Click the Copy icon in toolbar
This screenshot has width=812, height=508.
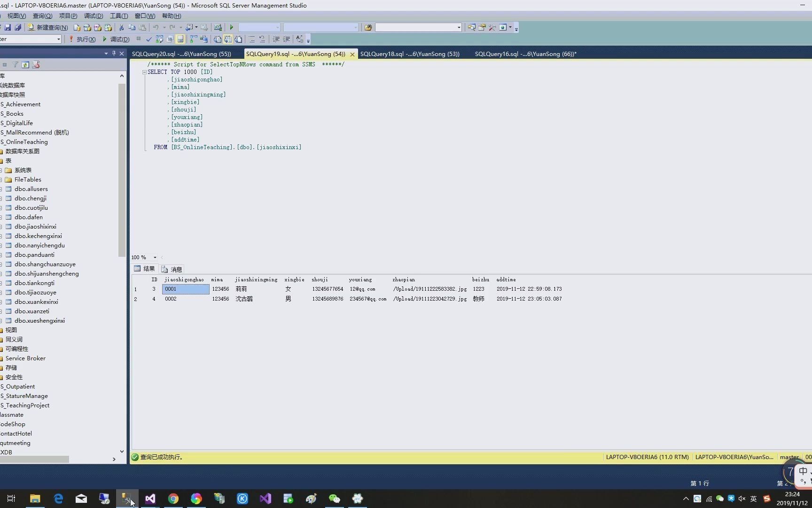coord(132,27)
